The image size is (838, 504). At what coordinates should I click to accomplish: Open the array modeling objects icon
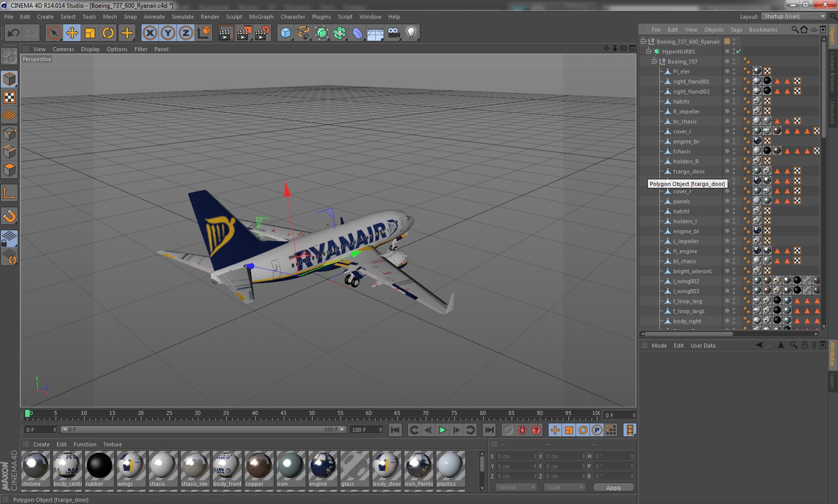(340, 33)
